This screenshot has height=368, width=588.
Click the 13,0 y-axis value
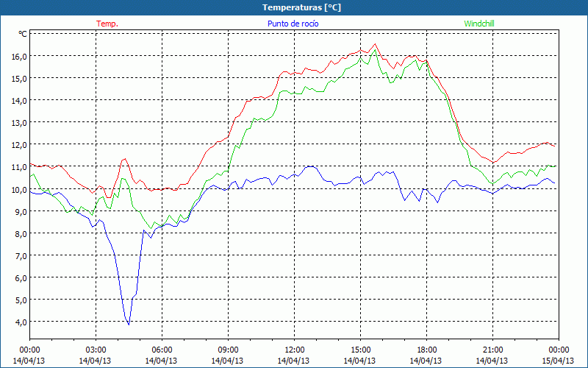click(x=19, y=122)
